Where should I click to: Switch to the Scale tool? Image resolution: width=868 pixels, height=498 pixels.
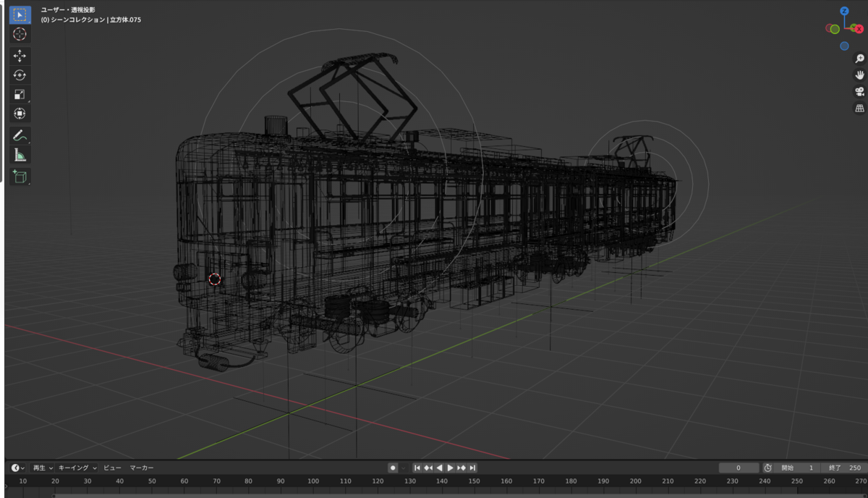pos(20,94)
